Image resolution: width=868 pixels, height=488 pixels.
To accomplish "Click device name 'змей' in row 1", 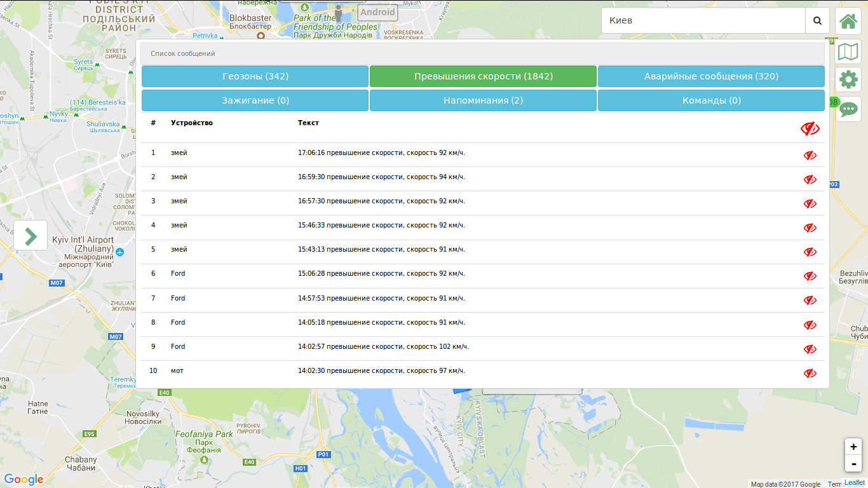I will click(x=179, y=152).
